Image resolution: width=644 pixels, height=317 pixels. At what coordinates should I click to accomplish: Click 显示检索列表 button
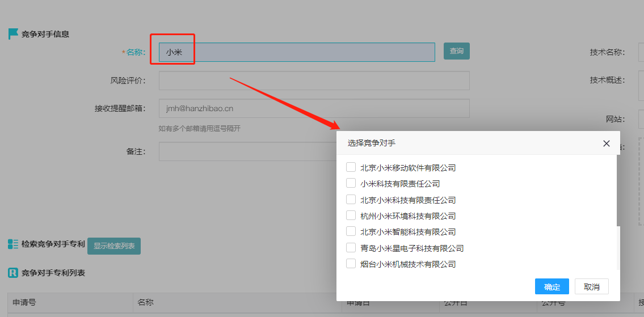pyautogui.click(x=114, y=246)
